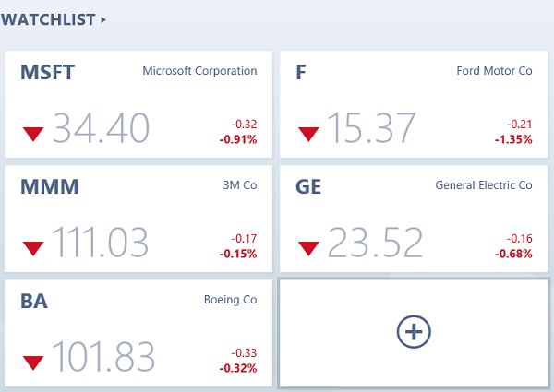
Task: Click the red down triangle on Ford
Action: 308,134
